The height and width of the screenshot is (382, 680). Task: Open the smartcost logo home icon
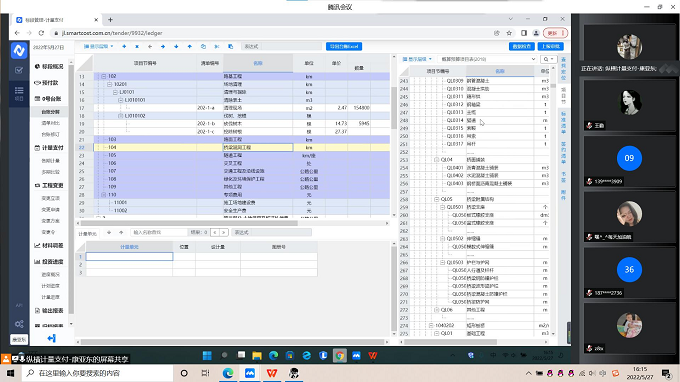[x=19, y=50]
